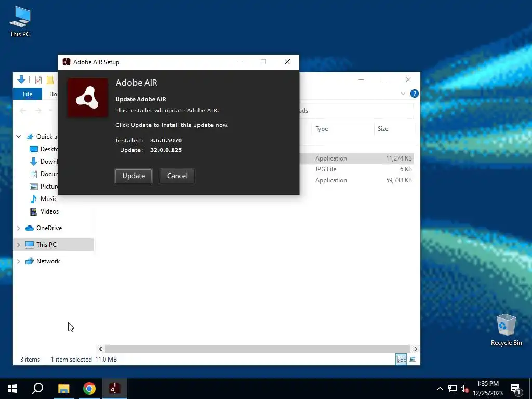Image resolution: width=532 pixels, height=399 pixels.
Task: Click the Back arrow in File Explorer
Action: [x=23, y=111]
